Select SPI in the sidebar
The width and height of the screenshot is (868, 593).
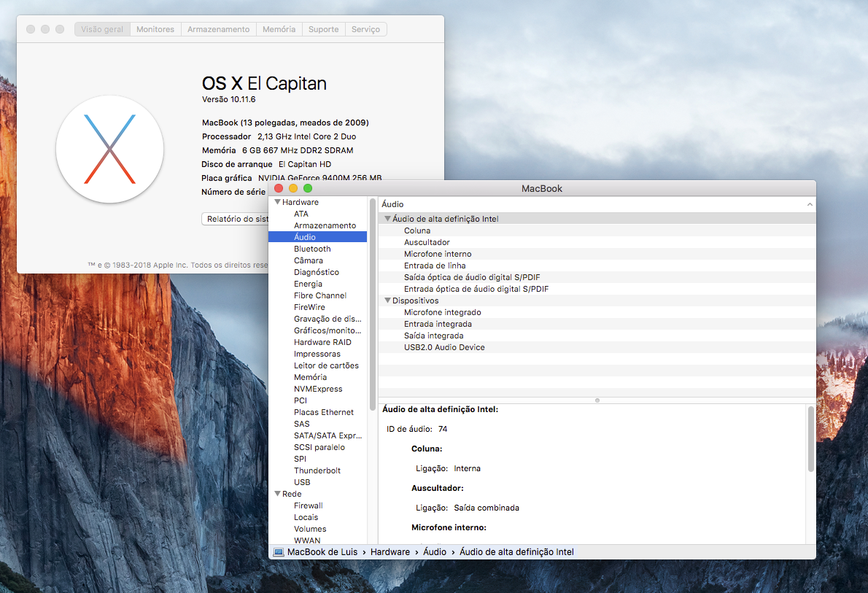click(300, 459)
